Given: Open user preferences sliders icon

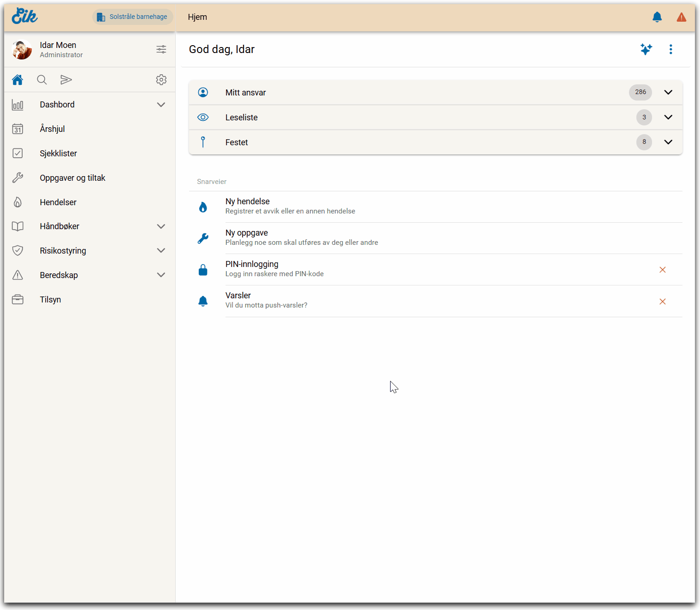Looking at the screenshot, I should 161,49.
